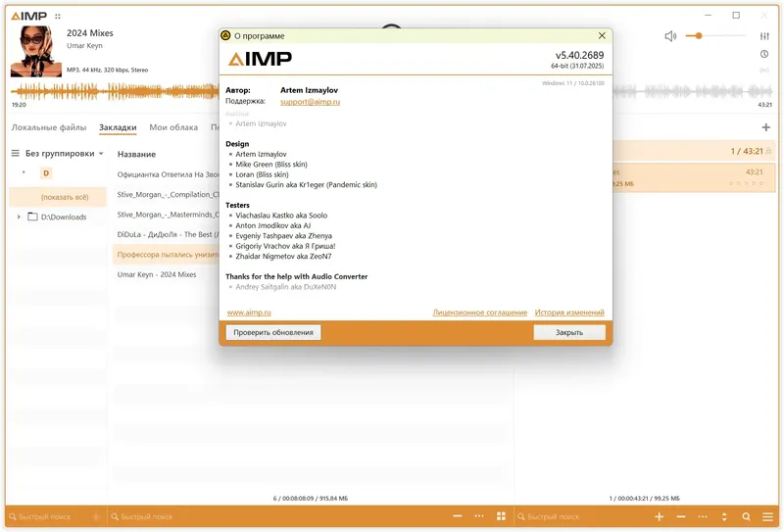Toggle the faint A-B repeat icon
Viewport: 784px width, 532px height.
click(764, 71)
